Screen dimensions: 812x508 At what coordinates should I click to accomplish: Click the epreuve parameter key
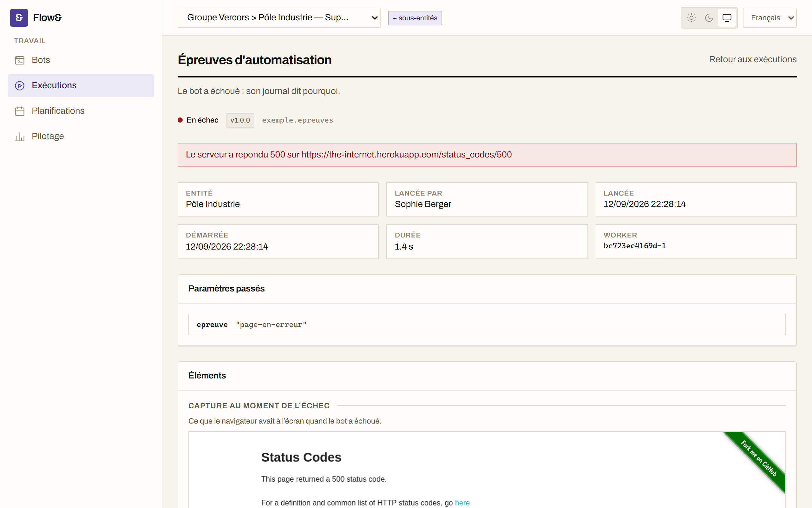(212, 325)
